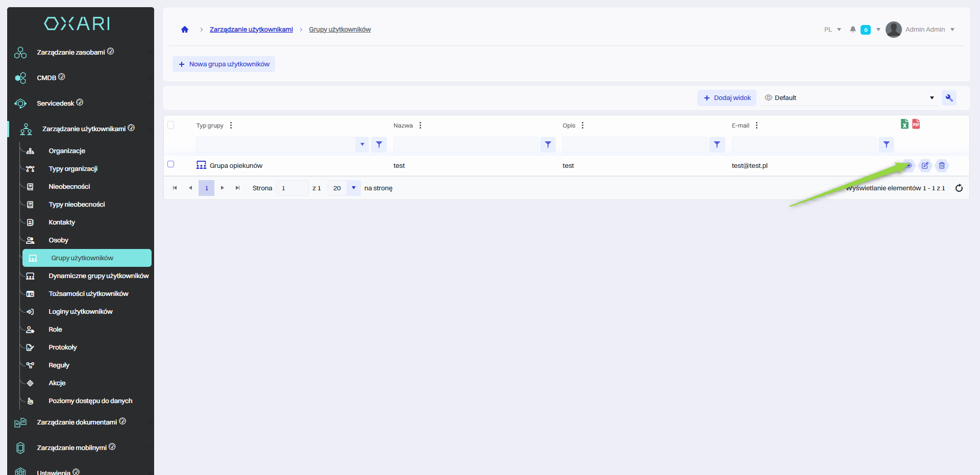Export table to PDF file
The image size is (980, 475).
pyautogui.click(x=916, y=124)
